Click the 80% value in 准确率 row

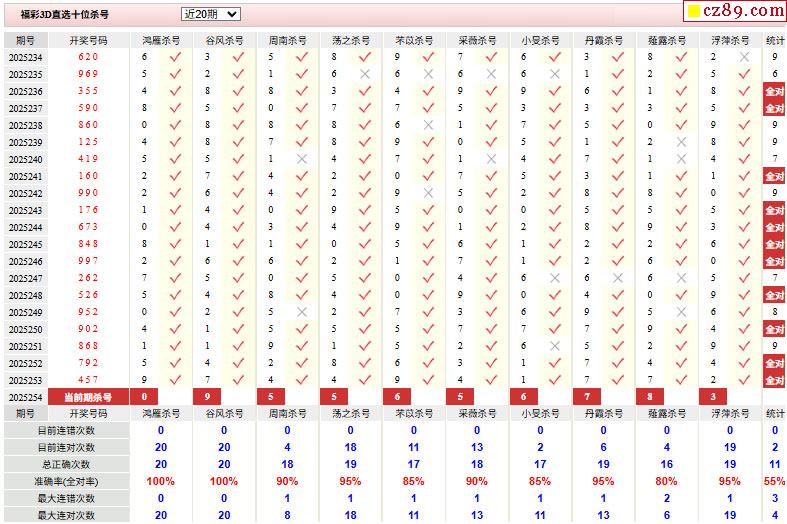click(666, 481)
